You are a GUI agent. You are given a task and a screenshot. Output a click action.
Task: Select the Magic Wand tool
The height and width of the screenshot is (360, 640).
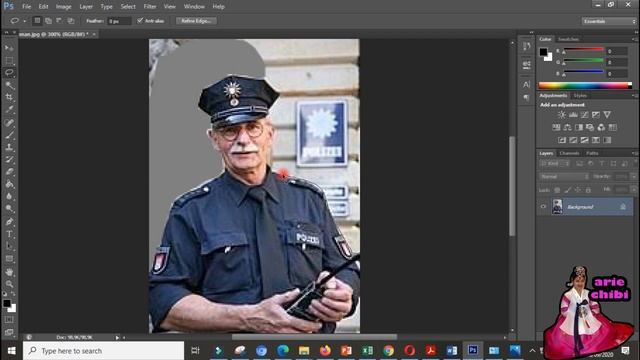coord(9,85)
